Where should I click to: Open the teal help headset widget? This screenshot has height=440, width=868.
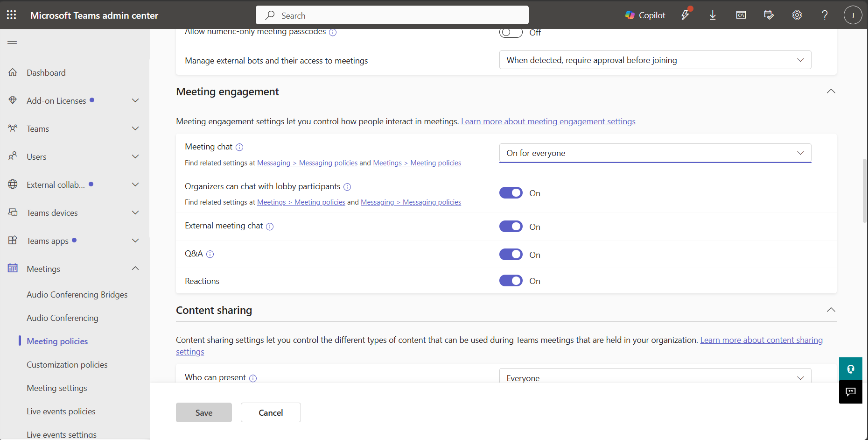(x=851, y=369)
